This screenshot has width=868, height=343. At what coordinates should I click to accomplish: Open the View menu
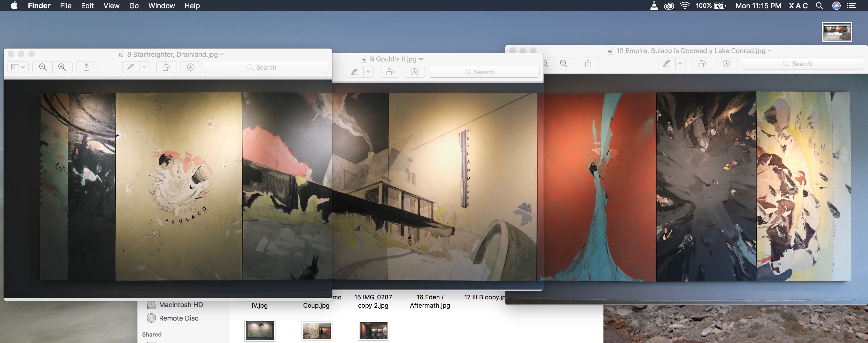pyautogui.click(x=111, y=6)
